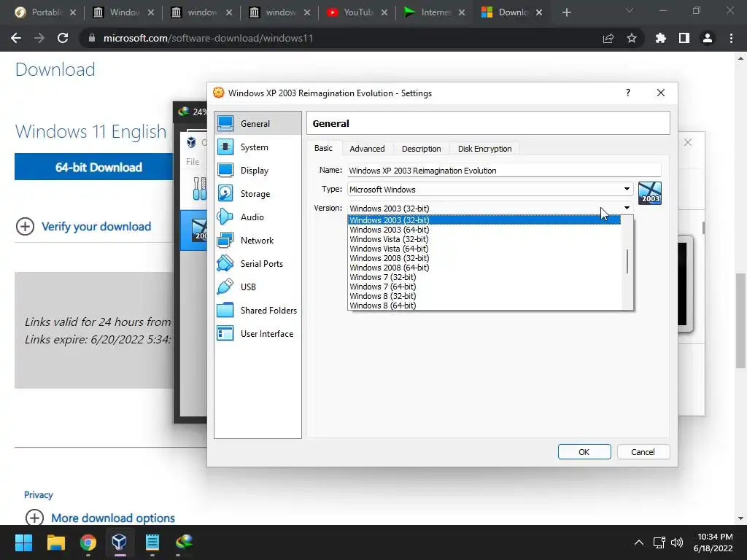Expand Verify your download
The width and height of the screenshot is (747, 560).
[83, 227]
